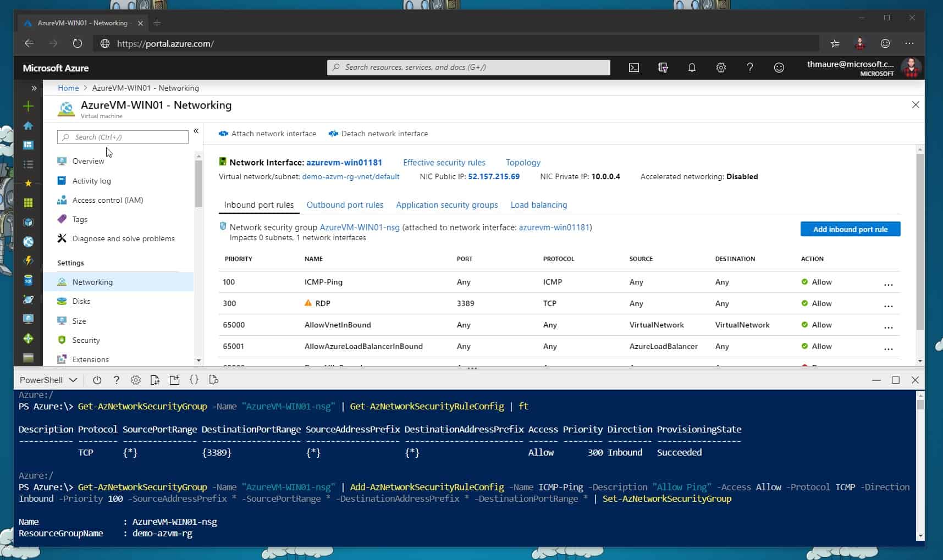943x560 pixels.
Task: Click Search resources, services, and docs field
Action: click(x=468, y=67)
